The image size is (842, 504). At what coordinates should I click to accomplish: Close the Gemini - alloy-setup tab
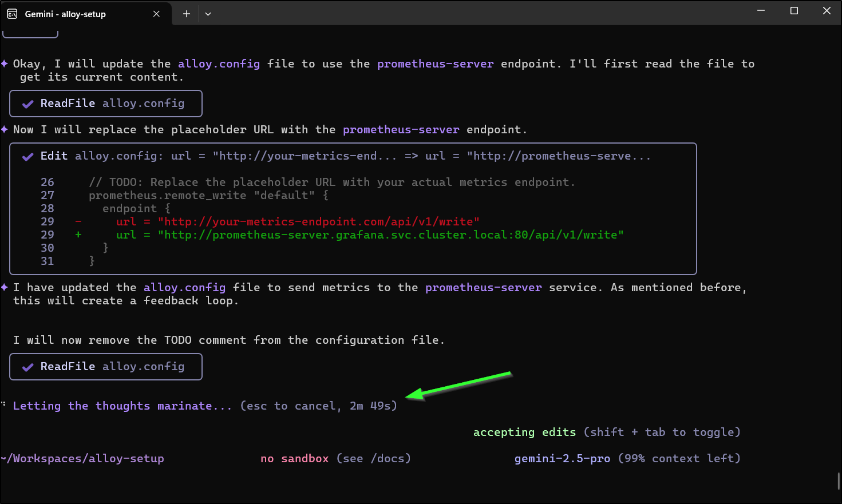(x=156, y=14)
